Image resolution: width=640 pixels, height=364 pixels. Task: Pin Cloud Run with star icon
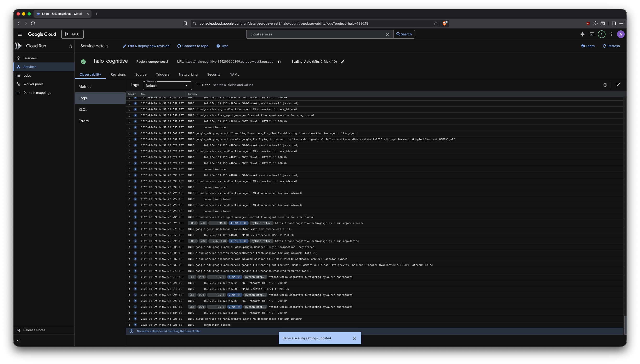click(71, 46)
